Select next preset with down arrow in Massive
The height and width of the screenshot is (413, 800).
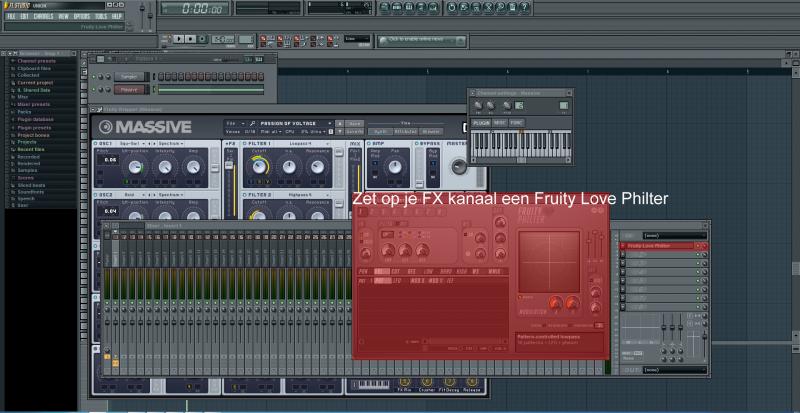[339, 131]
